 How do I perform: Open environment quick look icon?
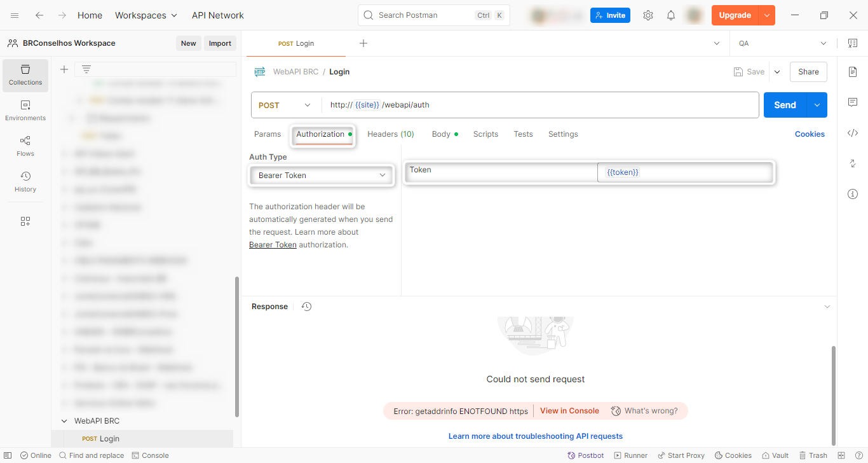coord(853,43)
